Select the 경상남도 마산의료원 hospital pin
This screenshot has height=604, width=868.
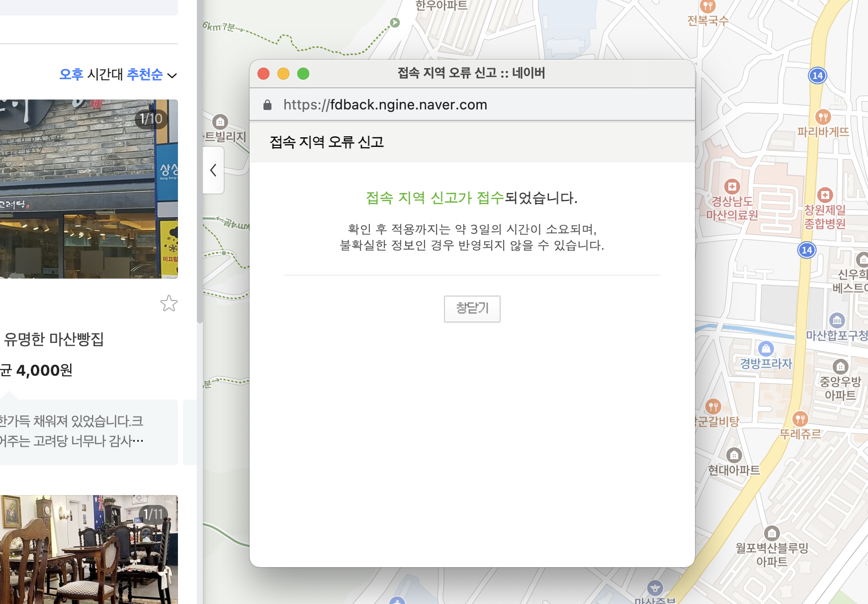[732, 187]
